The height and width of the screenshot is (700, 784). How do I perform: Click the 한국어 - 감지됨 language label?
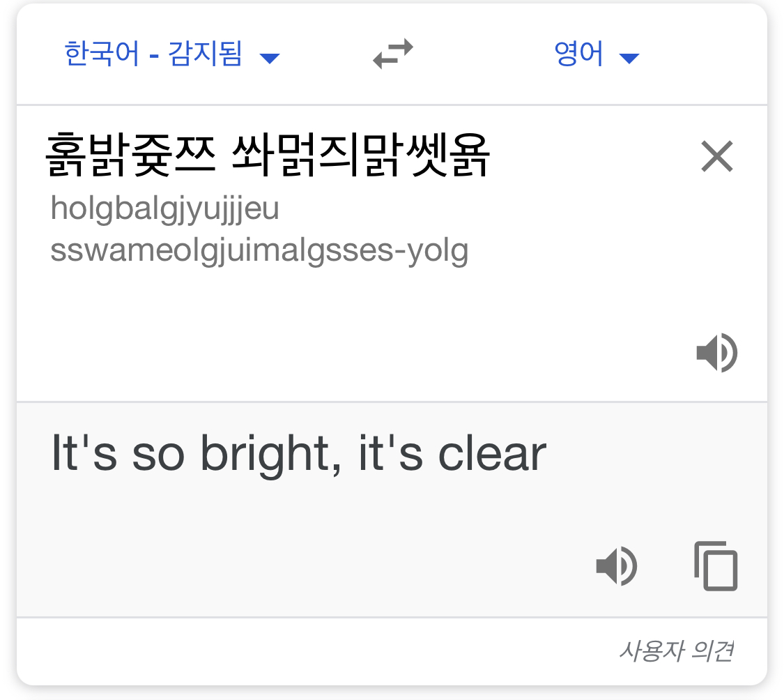pos(153,54)
